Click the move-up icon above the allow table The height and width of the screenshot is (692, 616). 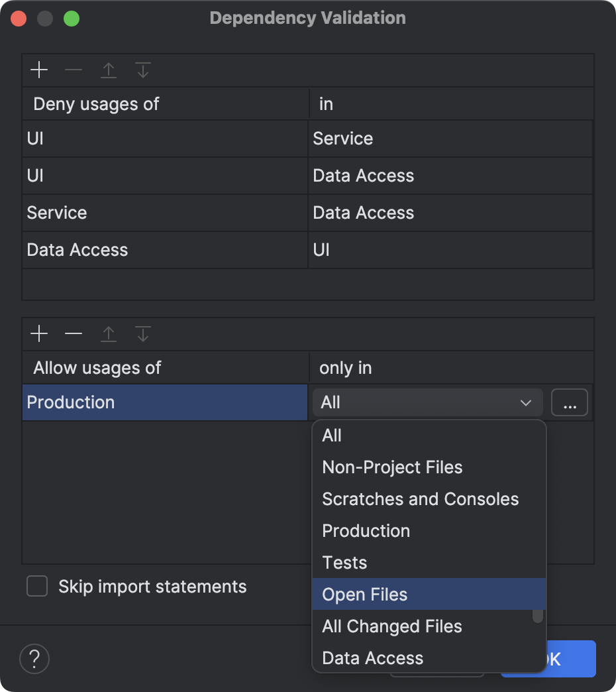coord(108,333)
